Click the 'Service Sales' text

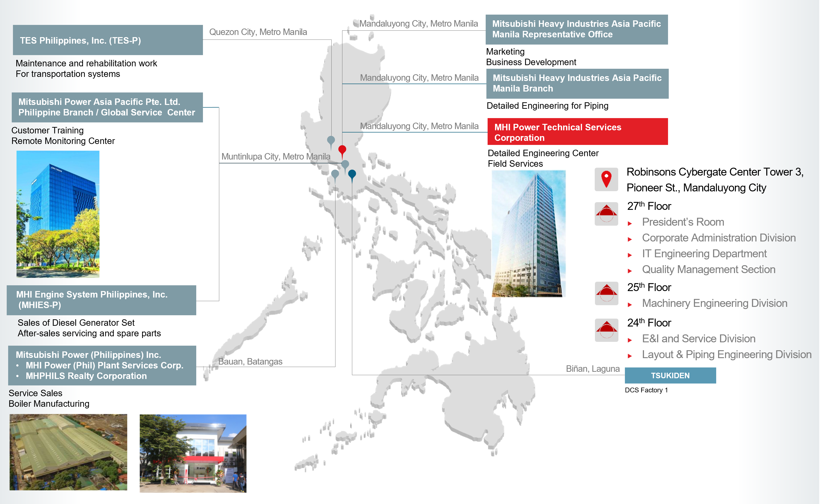click(x=35, y=393)
